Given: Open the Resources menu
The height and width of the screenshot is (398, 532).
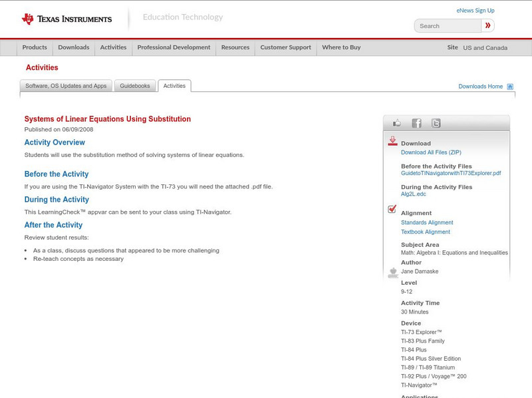Looking at the screenshot, I should [235, 47].
